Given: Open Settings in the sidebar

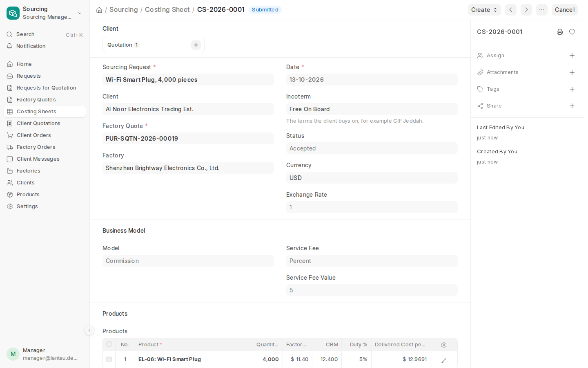Looking at the screenshot, I should click(45, 206).
